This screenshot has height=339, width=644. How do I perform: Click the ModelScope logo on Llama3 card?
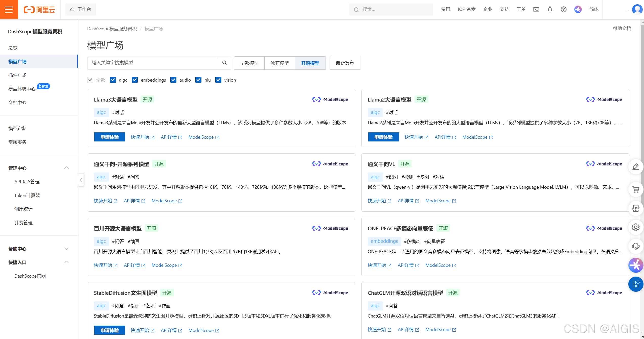point(330,100)
